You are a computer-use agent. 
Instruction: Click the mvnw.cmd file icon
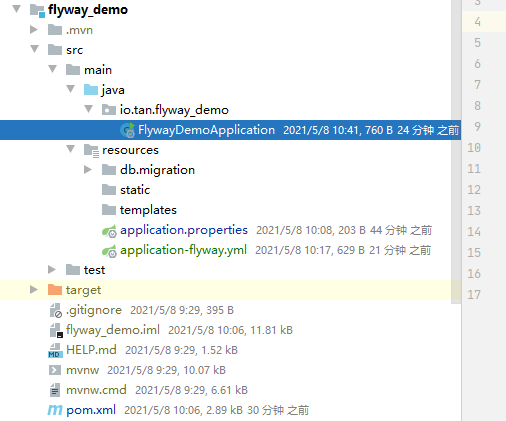55,390
